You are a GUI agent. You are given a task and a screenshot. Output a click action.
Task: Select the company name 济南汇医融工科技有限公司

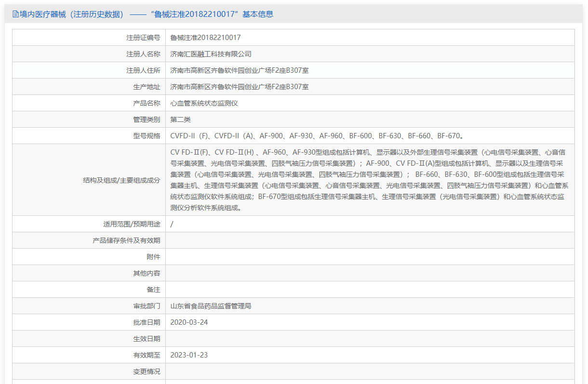click(x=211, y=54)
